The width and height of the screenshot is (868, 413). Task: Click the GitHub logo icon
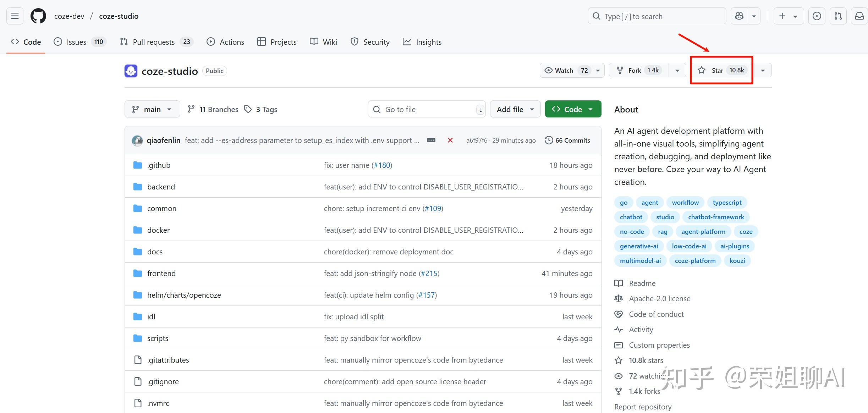tap(38, 16)
